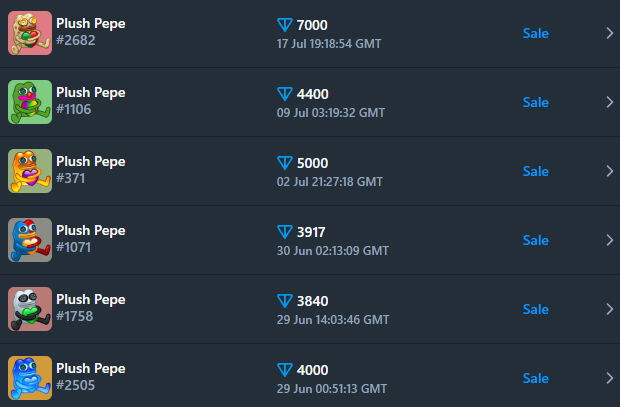Select the Plush Pepe #2505 thumbnail
620x407 pixels.
(30, 378)
